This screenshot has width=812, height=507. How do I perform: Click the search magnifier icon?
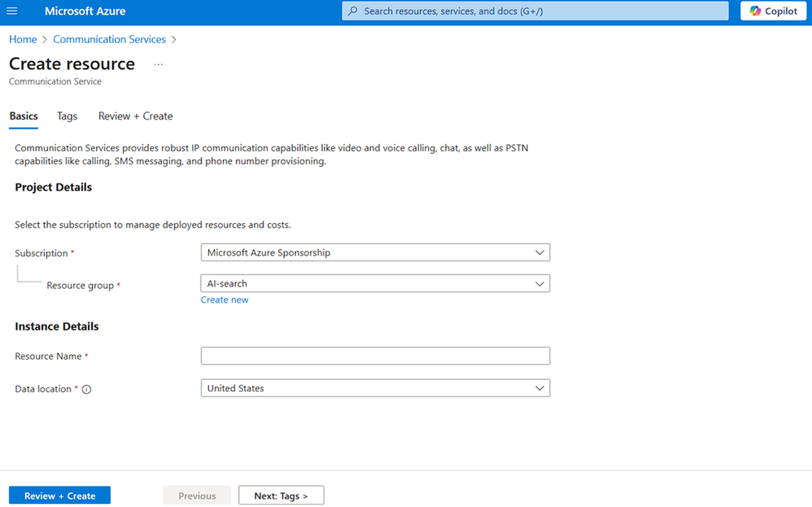pyautogui.click(x=352, y=11)
